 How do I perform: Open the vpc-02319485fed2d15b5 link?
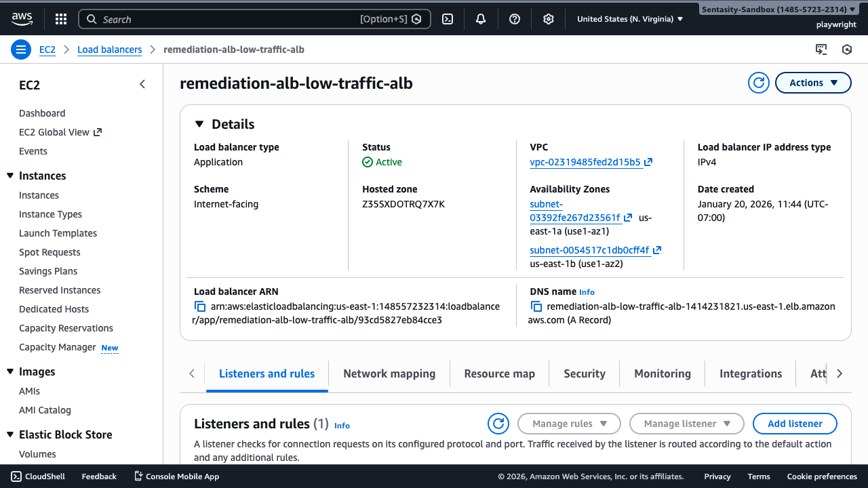585,162
